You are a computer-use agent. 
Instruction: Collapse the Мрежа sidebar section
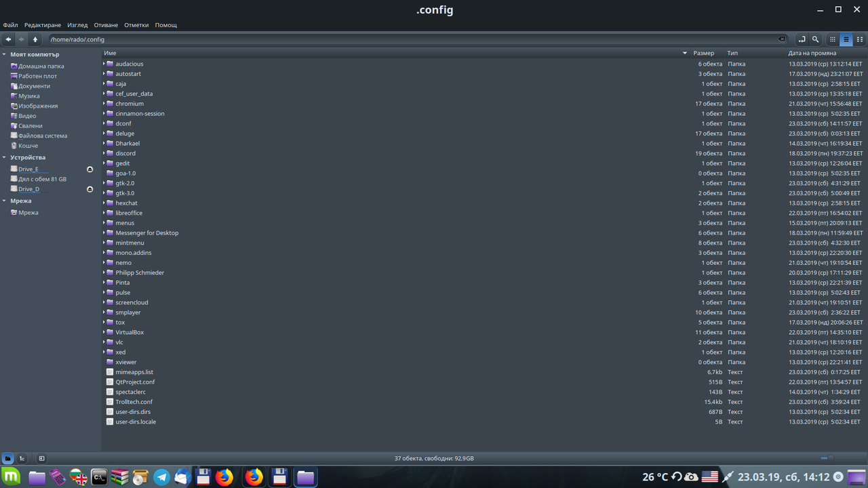(4, 201)
